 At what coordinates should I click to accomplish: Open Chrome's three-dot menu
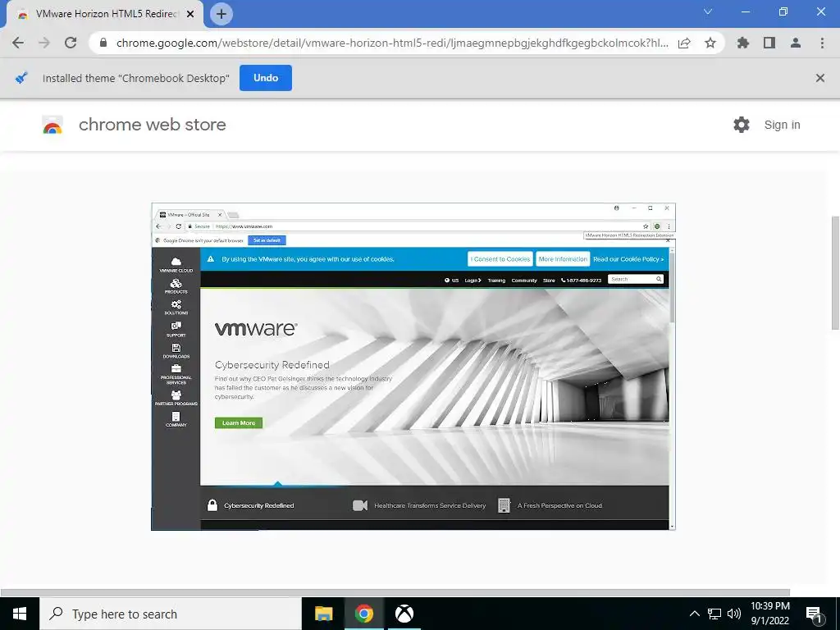822,43
